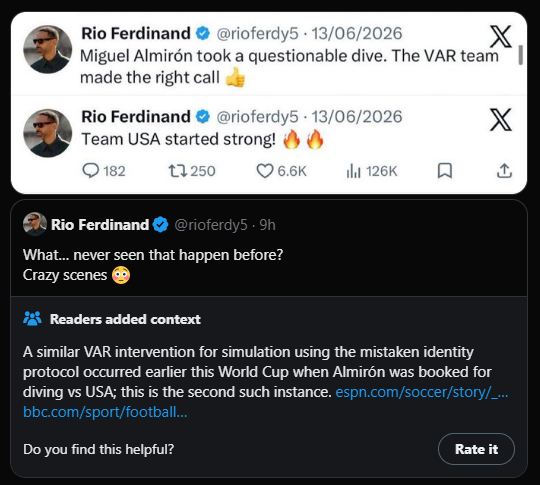
Task: Open Rio Ferdinand avatar on second tweet
Action: pos(48,133)
